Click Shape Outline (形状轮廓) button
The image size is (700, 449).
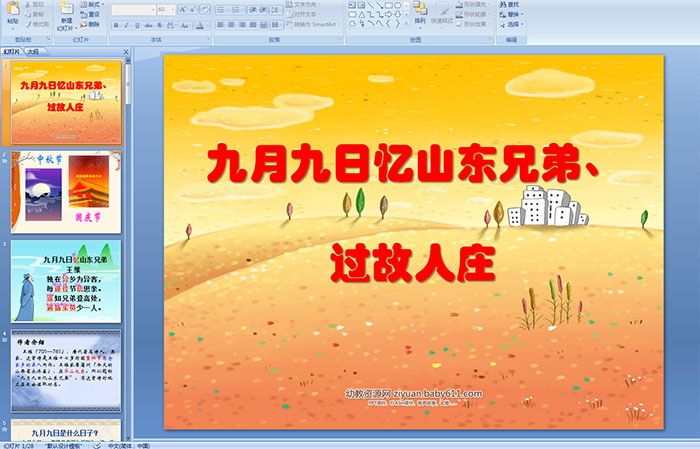pyautogui.click(x=472, y=14)
